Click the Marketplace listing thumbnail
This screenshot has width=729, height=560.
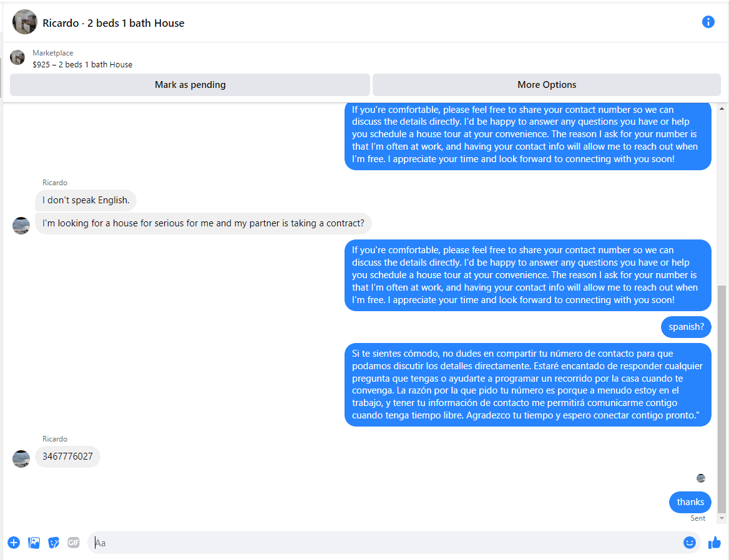point(17,57)
